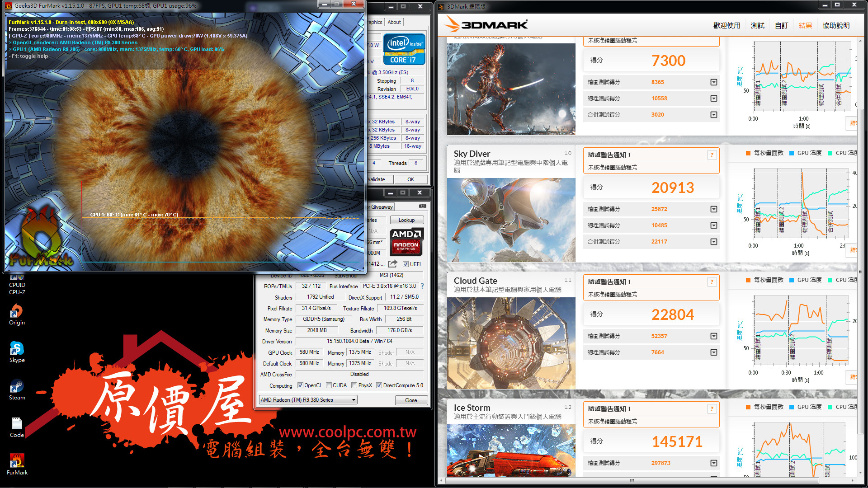Click the Ice Storm benchmark thumbnail
This screenshot has width=868, height=488.
click(x=511, y=450)
